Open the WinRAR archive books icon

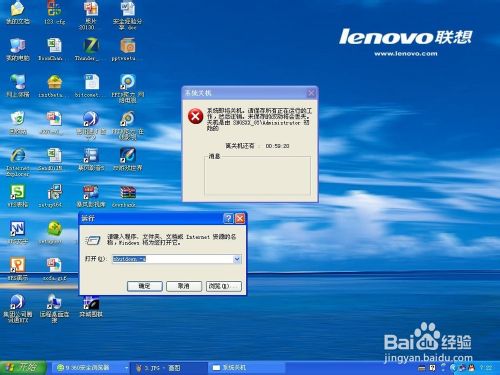128,193
